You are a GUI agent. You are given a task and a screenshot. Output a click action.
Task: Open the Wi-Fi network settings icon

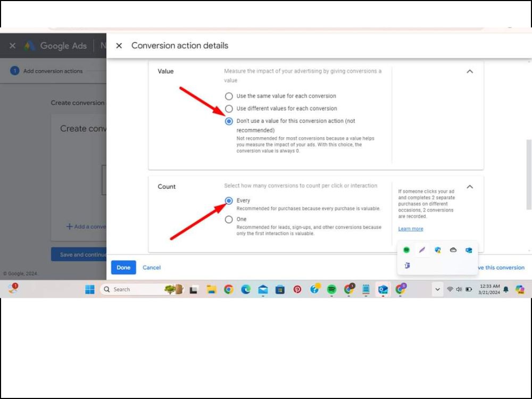click(x=450, y=289)
